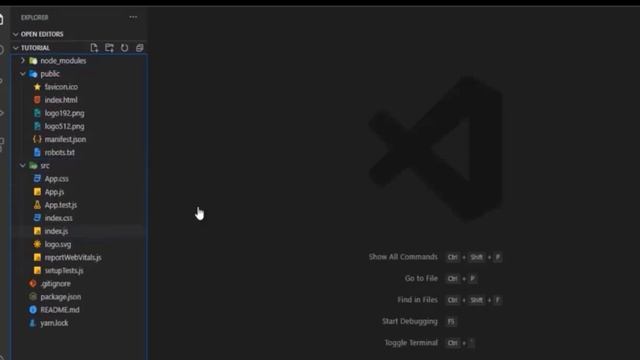Open .gitignore file name
The height and width of the screenshot is (360, 640).
[56, 284]
